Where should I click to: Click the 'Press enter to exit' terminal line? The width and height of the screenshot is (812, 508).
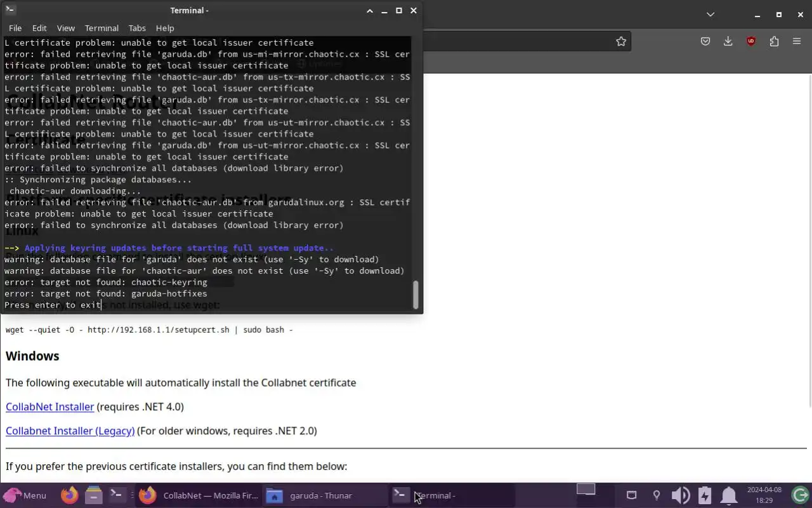pyautogui.click(x=53, y=305)
